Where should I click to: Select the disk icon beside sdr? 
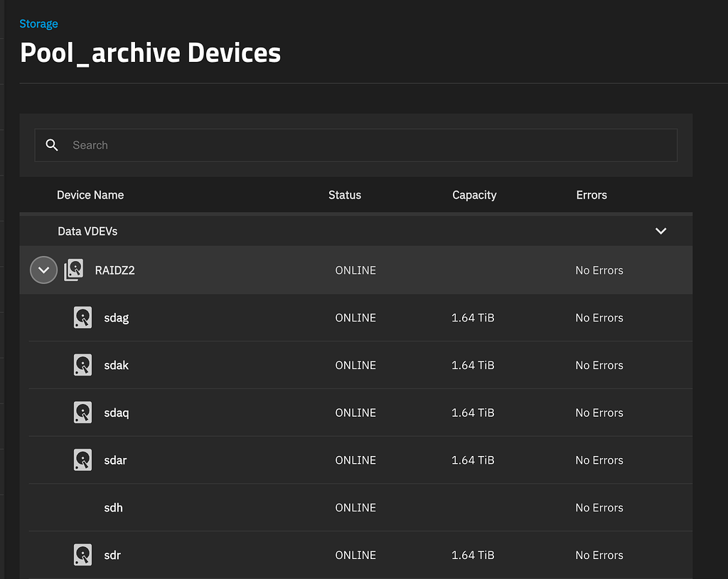[82, 555]
